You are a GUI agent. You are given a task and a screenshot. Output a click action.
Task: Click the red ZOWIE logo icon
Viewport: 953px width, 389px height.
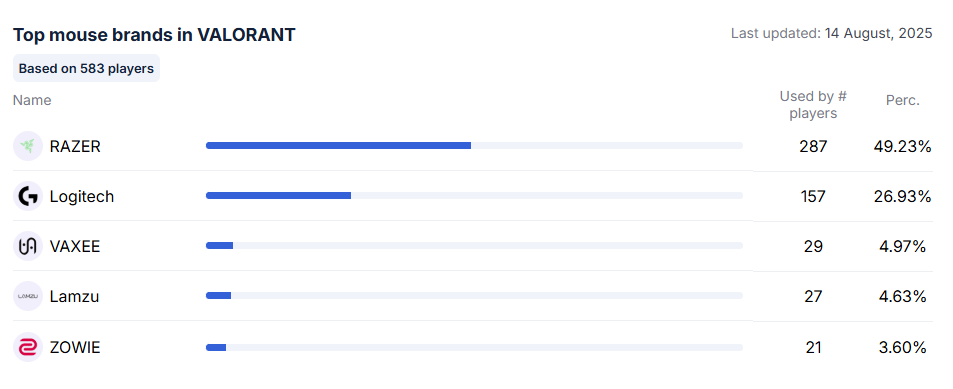(27, 347)
